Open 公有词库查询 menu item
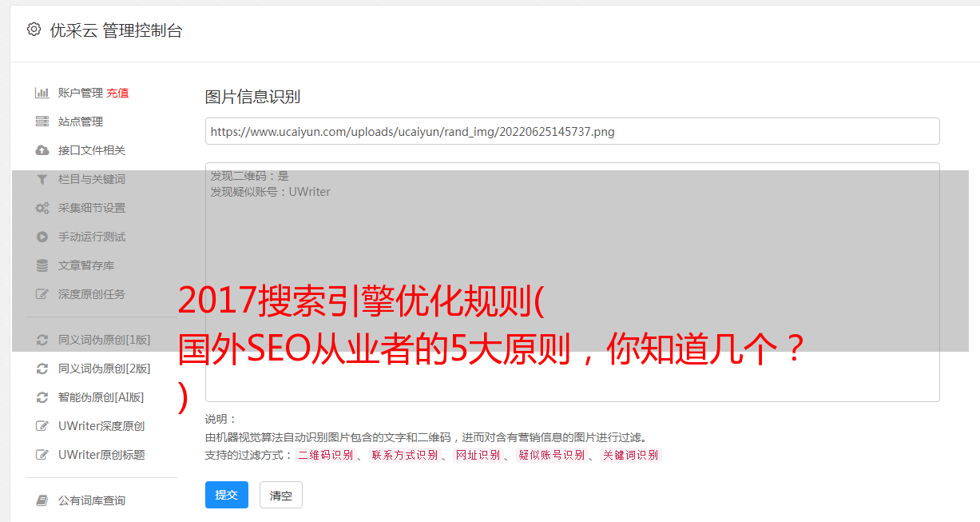Screen dimensions: 980x522 tap(92, 500)
